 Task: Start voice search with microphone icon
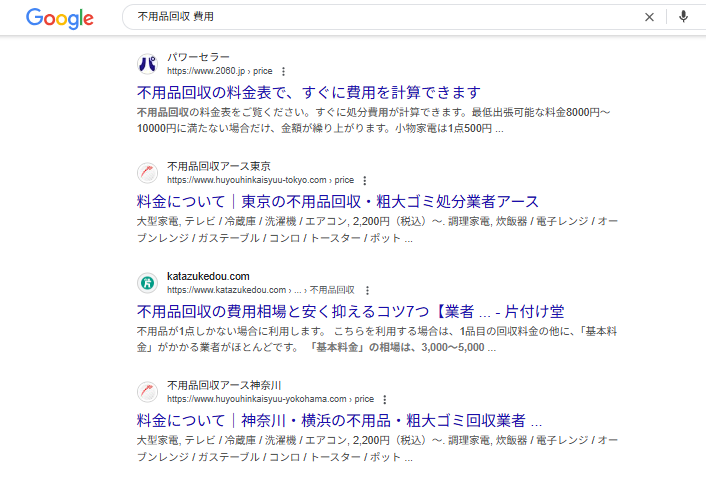click(x=683, y=17)
